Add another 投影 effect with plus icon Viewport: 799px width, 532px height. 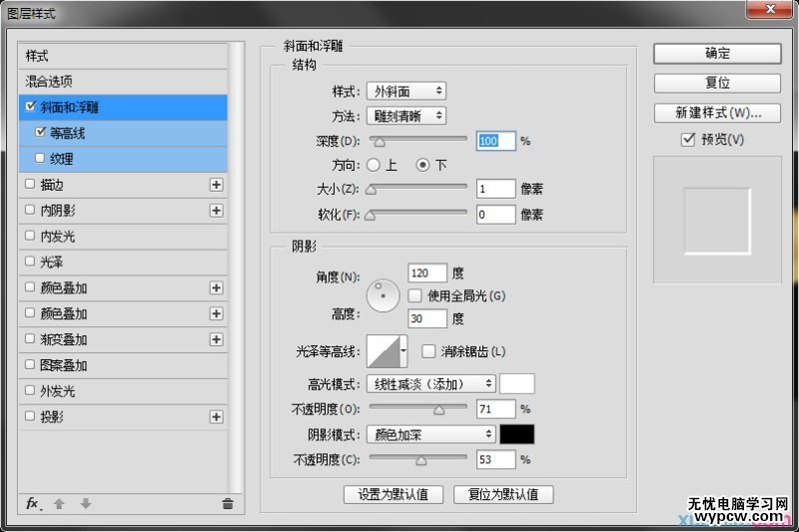tap(216, 417)
